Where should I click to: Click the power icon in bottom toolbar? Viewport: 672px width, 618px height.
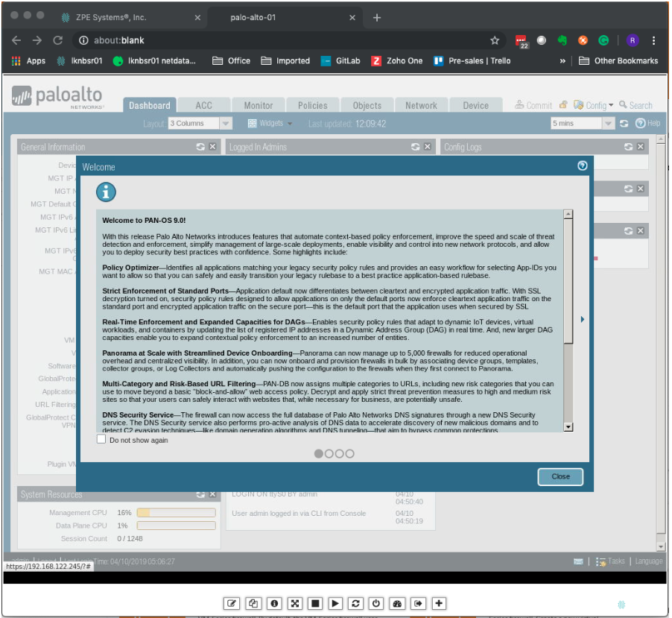coord(375,603)
